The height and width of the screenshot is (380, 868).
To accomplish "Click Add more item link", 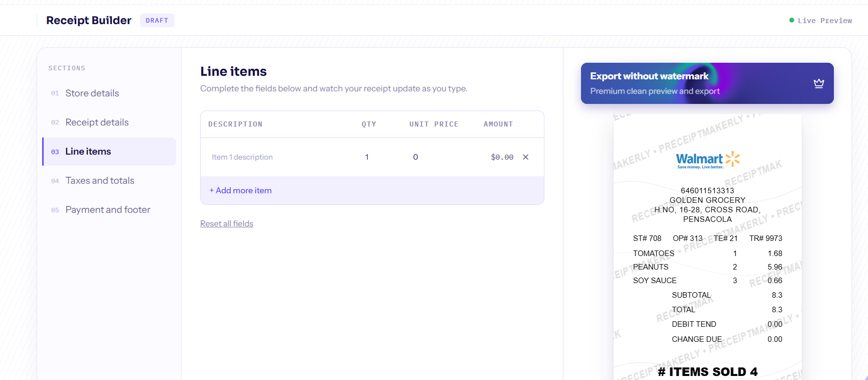I will click(x=241, y=191).
